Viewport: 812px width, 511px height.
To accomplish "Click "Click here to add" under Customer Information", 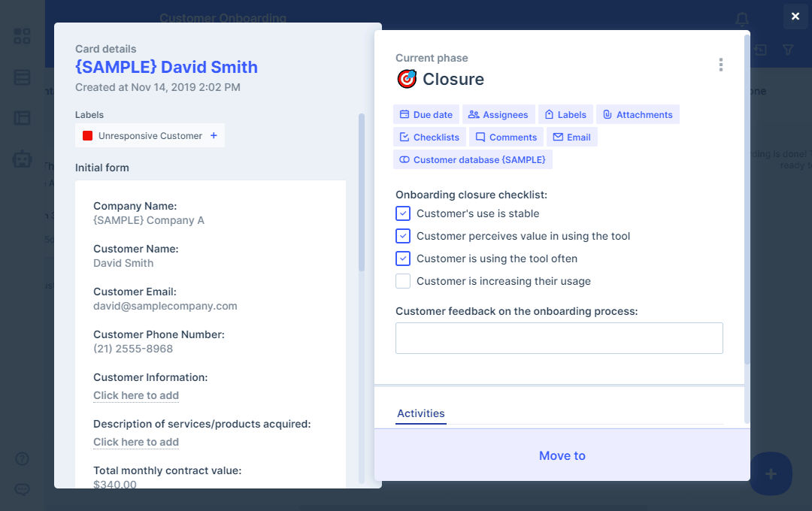I will [136, 395].
